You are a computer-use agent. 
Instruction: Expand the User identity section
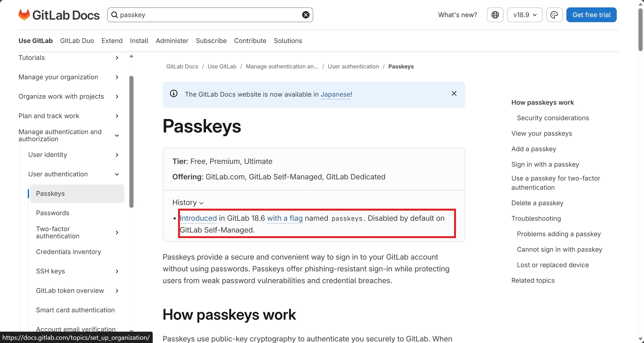pyautogui.click(x=117, y=155)
